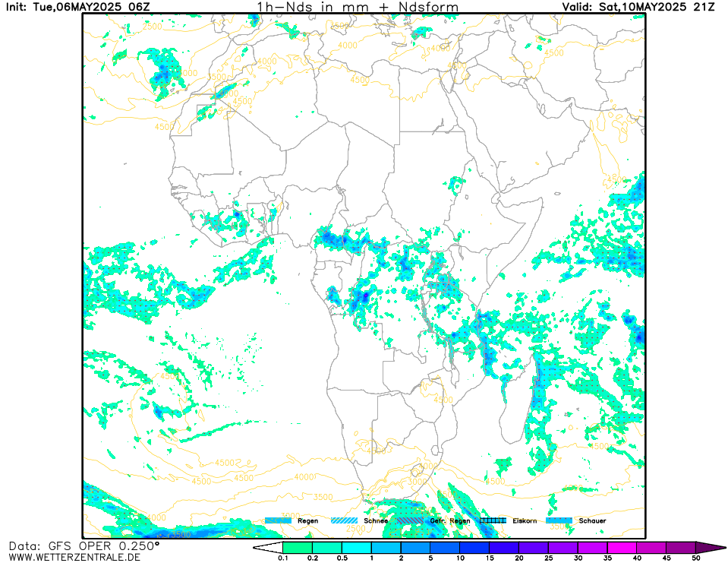Viewport: 728px width, 563px height.
Task: Click the Eiskorn legend swatch
Action: 493,520
